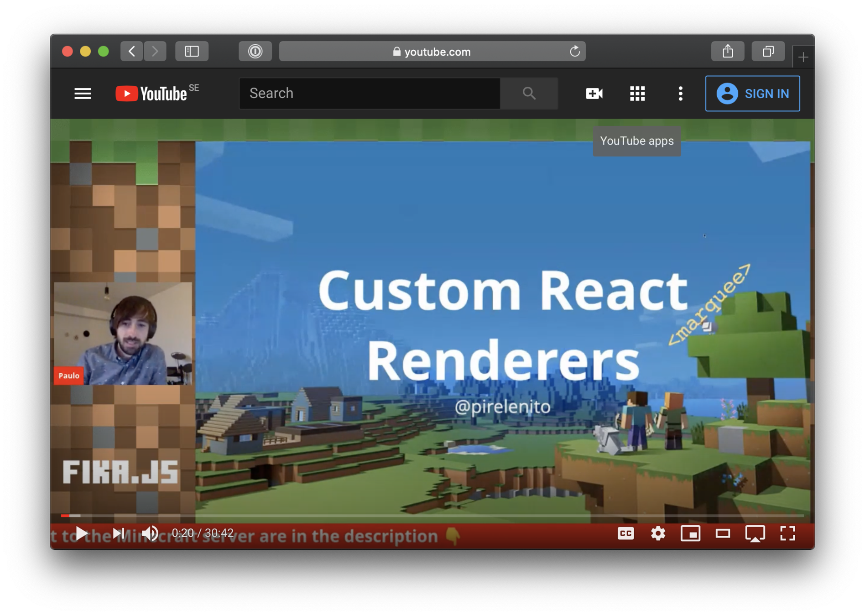Go back in Safari
The width and height of the screenshot is (865, 616).
(x=132, y=51)
